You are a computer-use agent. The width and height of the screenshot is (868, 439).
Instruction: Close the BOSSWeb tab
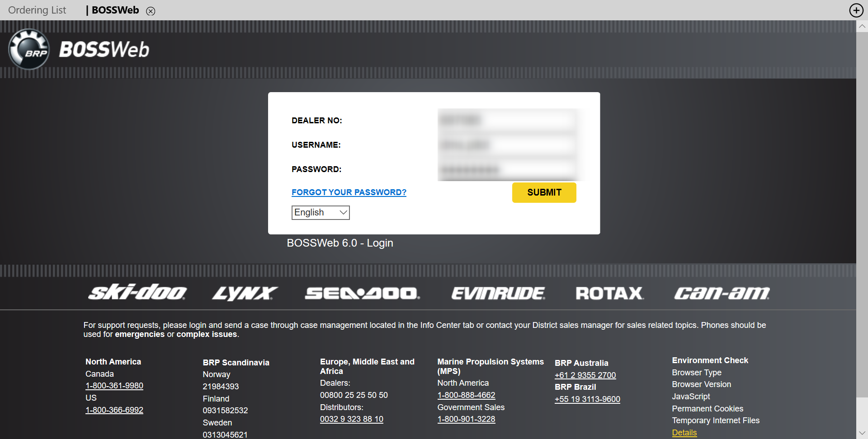(151, 11)
